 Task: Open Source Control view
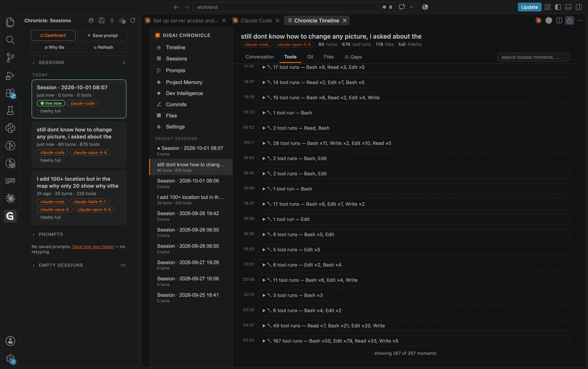[10, 58]
